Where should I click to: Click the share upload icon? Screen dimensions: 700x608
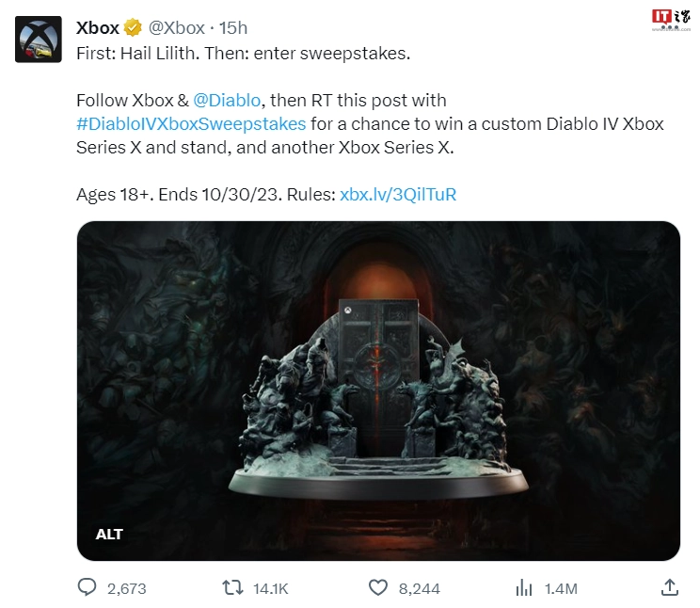pos(669,587)
